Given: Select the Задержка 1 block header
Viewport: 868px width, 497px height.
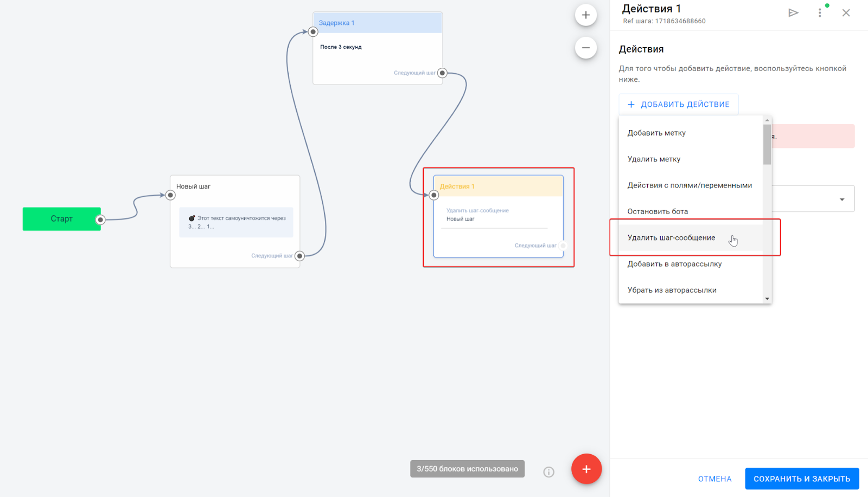Looking at the screenshot, I should tap(378, 23).
